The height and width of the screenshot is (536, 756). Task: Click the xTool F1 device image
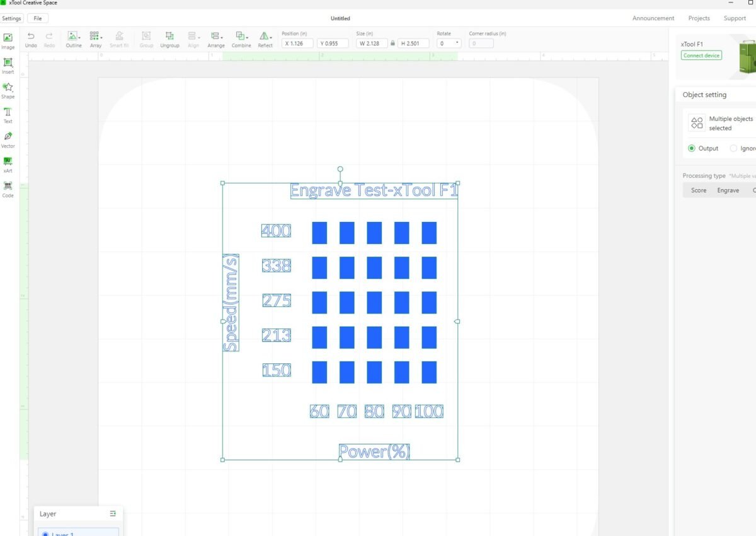(x=747, y=56)
